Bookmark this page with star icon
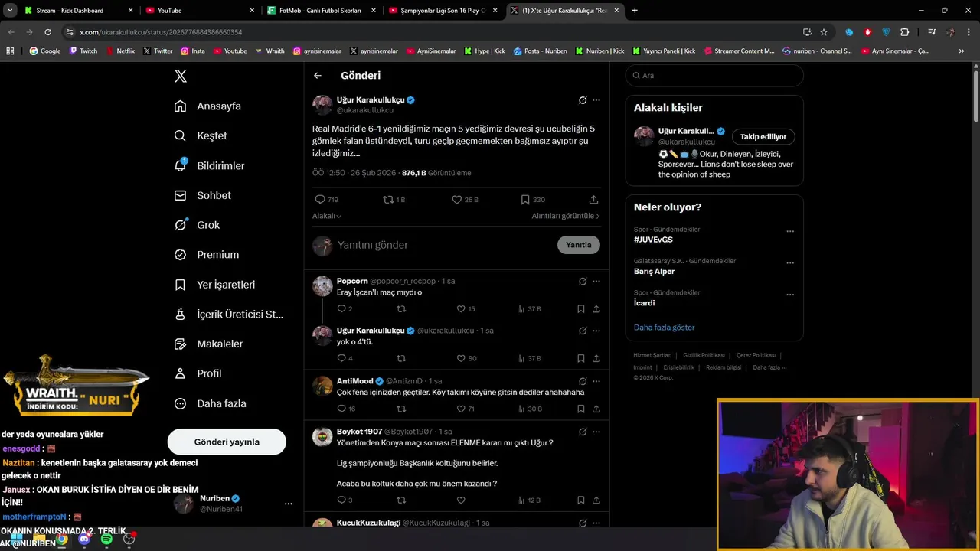The height and width of the screenshot is (551, 980). [824, 32]
